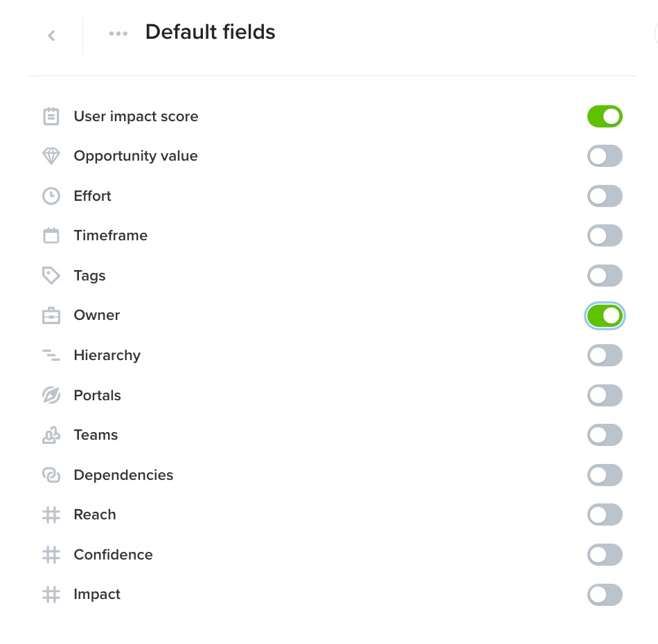Turn off the Owner toggle
This screenshot has height=644, width=658.
point(605,316)
